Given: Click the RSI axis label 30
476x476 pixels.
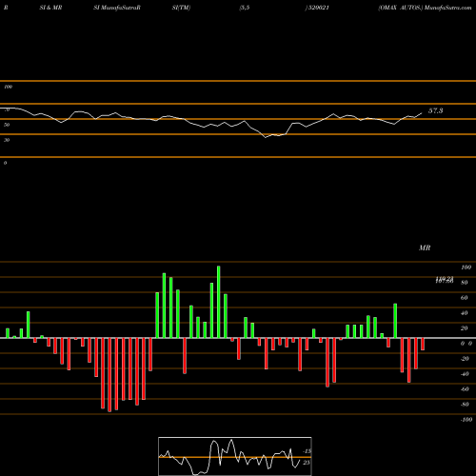Looking at the screenshot, I should click(x=7, y=140).
